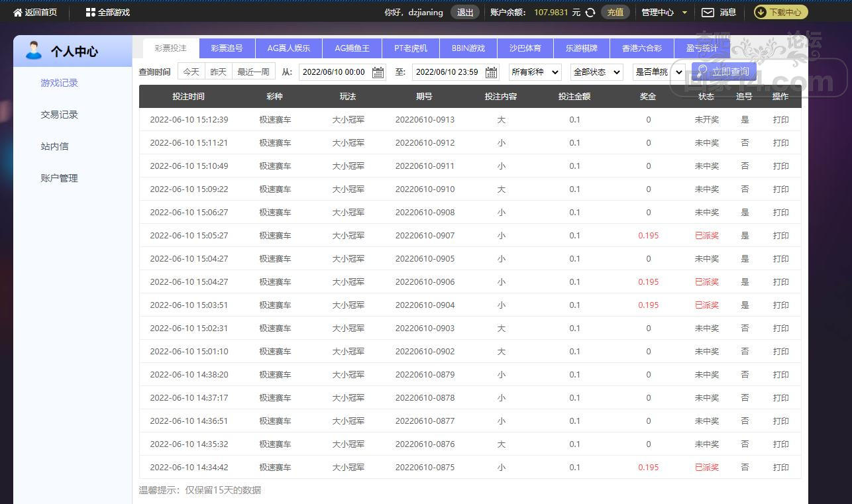The image size is (852, 504).
Task: Click the 返回首页 link text
Action: (41, 12)
